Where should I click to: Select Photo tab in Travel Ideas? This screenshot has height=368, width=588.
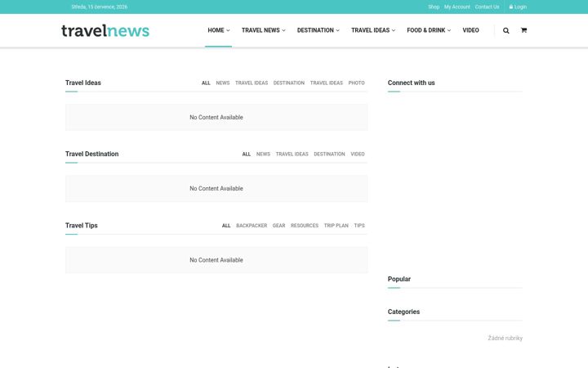[x=356, y=83]
